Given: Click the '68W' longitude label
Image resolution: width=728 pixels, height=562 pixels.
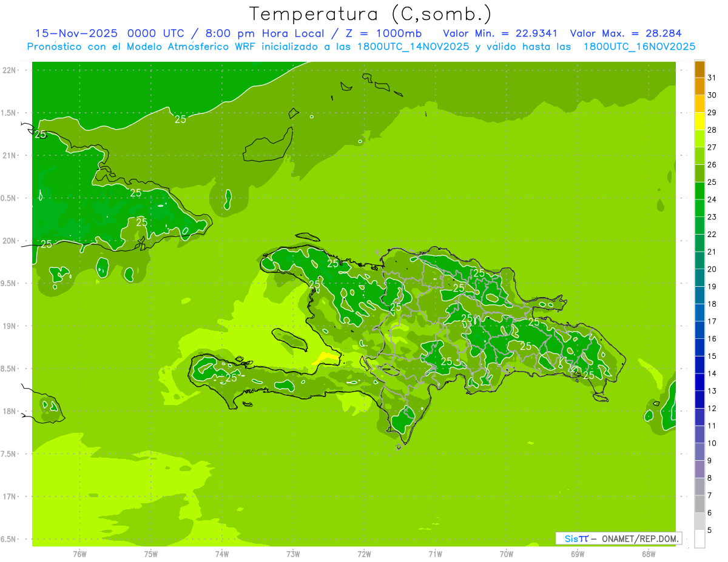Looking at the screenshot, I should 649,554.
